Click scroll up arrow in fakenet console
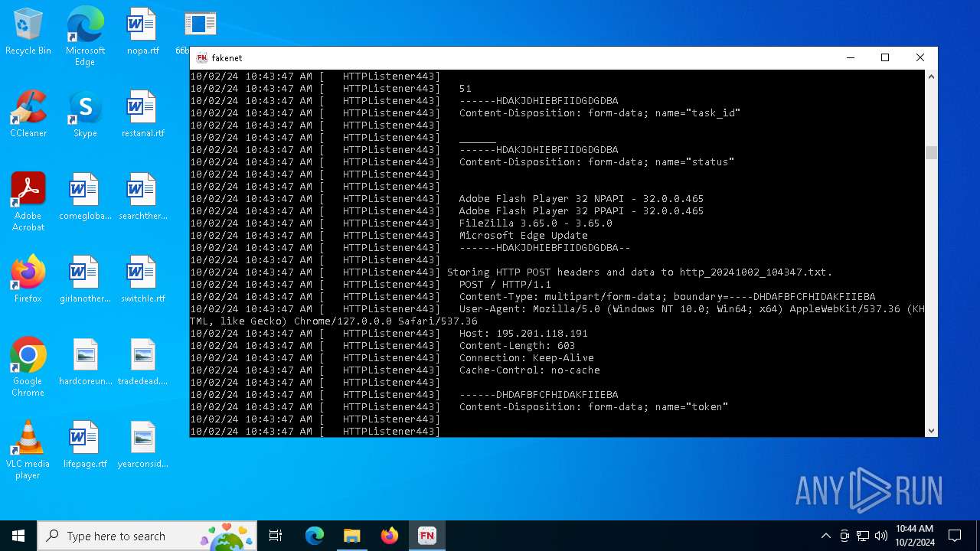Image resolution: width=980 pixels, height=551 pixels. pos(931,77)
